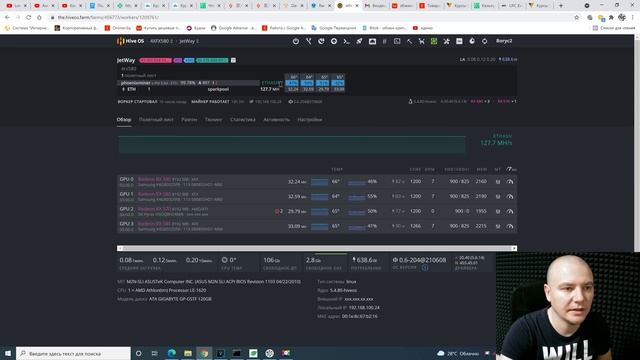
Task: Click the Radeon RX link on GPU 1
Action: [154, 194]
